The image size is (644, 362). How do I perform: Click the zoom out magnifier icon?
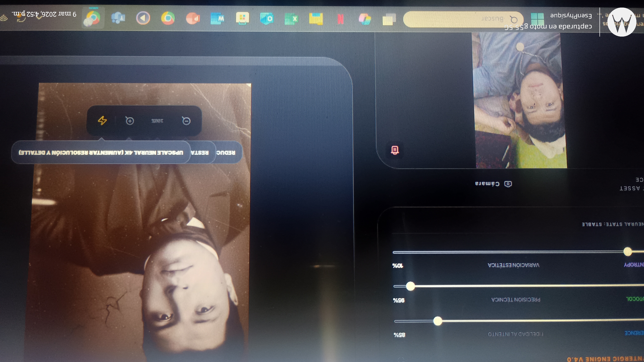point(186,121)
